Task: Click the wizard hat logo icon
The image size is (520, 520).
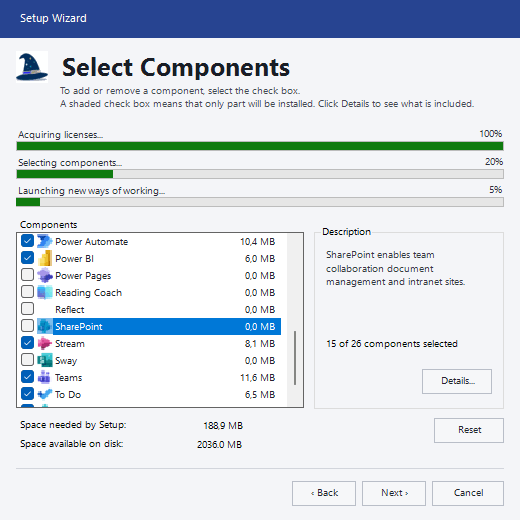Action: (32, 67)
